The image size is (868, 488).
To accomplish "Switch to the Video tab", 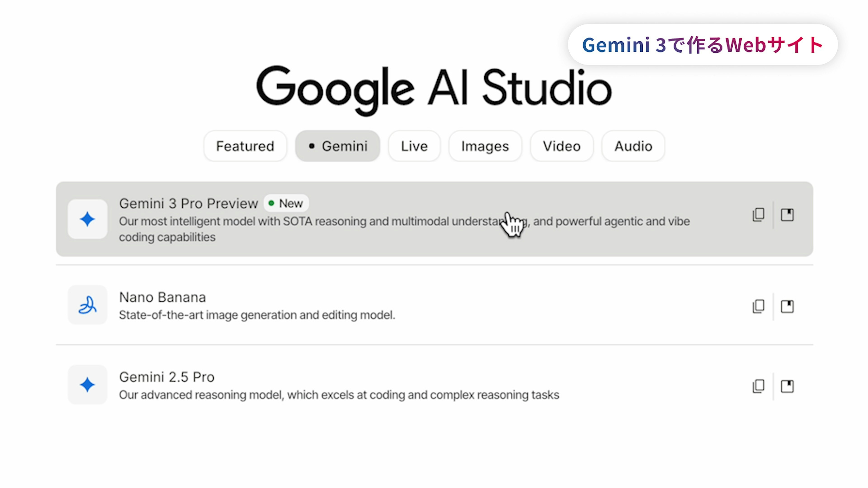I will tap(561, 146).
